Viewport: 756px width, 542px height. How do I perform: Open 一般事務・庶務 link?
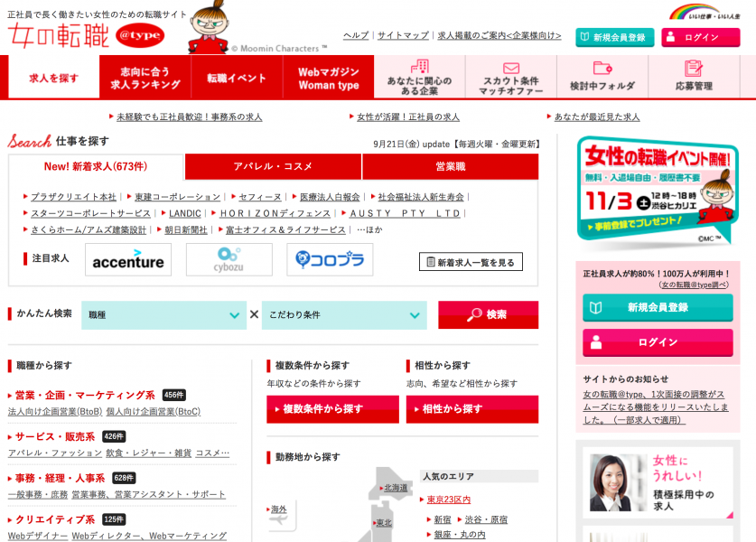click(x=38, y=494)
